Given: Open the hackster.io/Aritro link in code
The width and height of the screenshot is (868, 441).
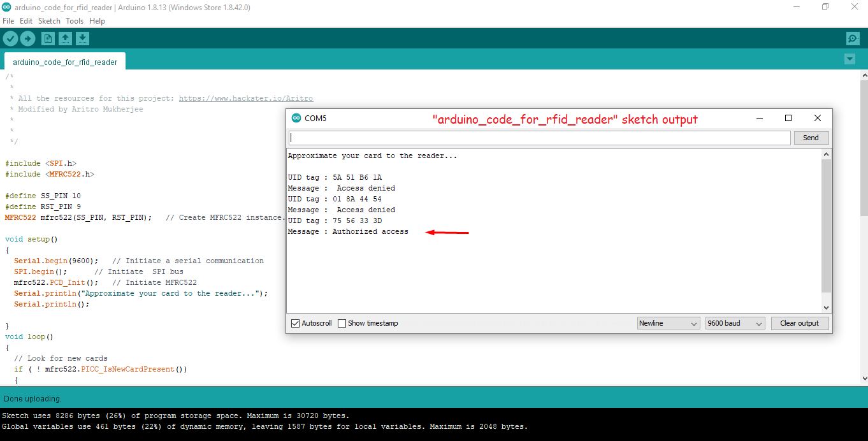Looking at the screenshot, I should coord(246,98).
